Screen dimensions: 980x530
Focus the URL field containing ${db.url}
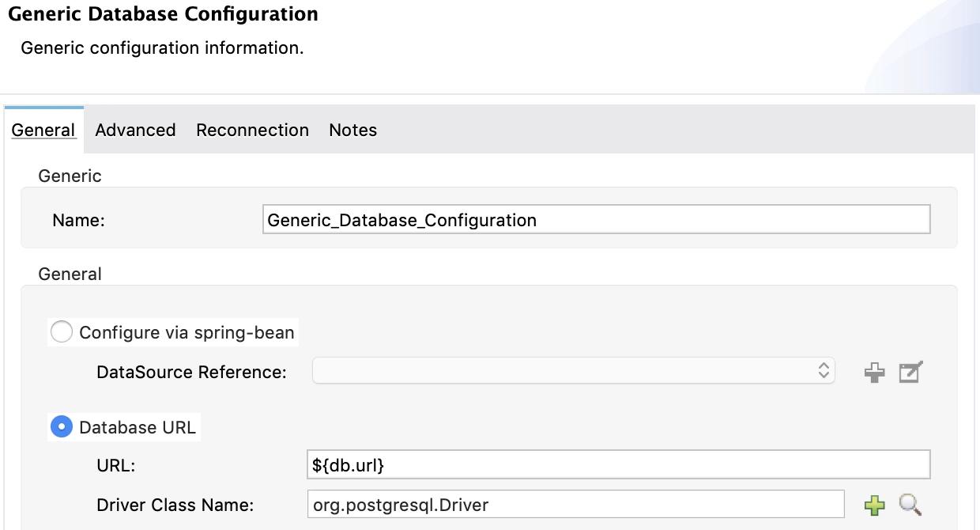618,465
